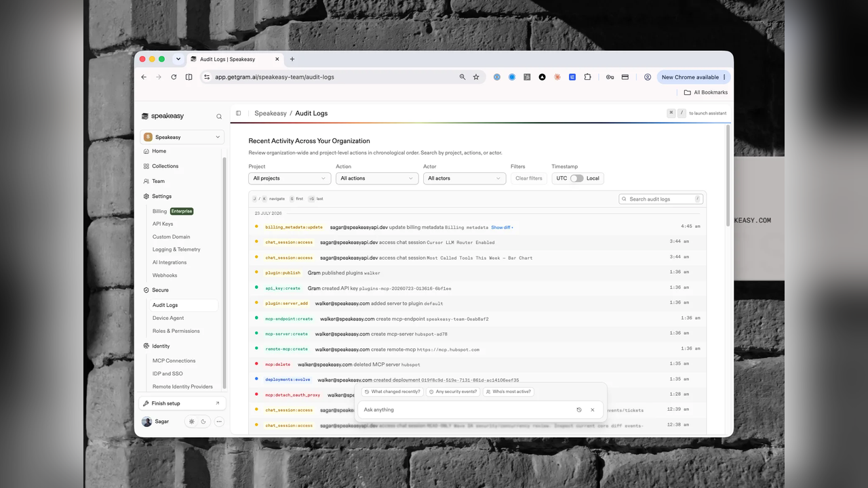Click Show diff link on billing row
The height and width of the screenshot is (488, 868).
502,227
